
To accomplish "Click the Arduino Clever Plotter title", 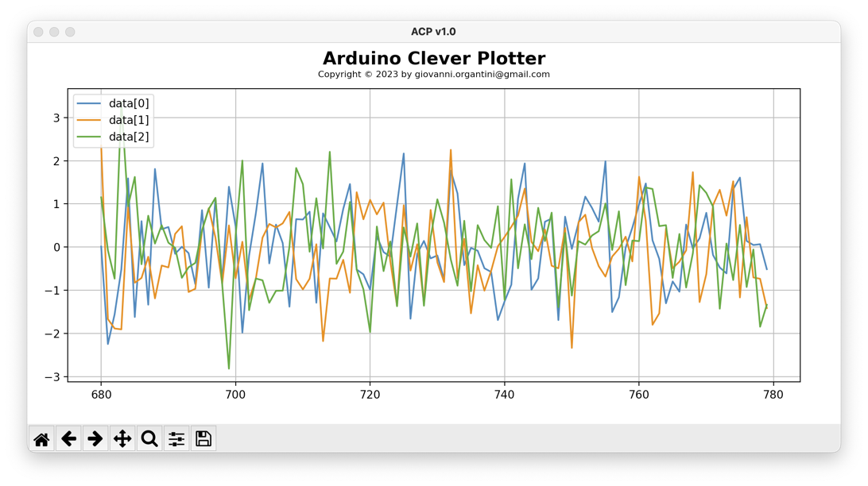I will pyautogui.click(x=434, y=58).
